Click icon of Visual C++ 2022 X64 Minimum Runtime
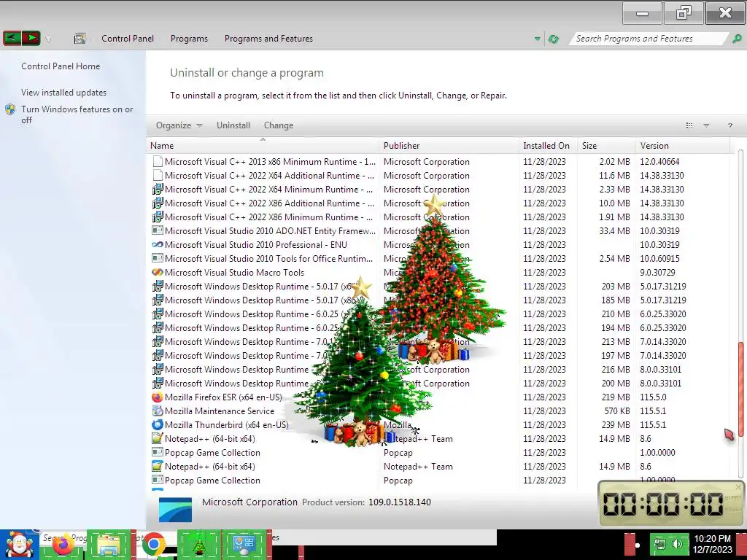The height and width of the screenshot is (560, 747). pos(158,190)
